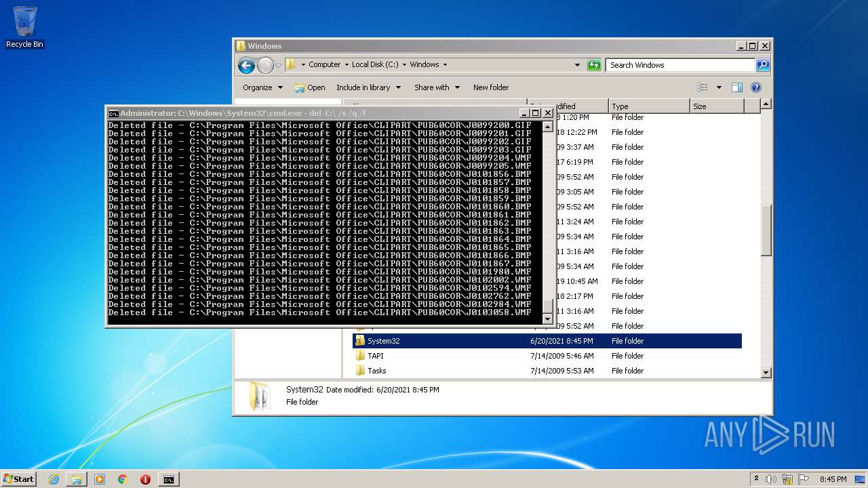Image resolution: width=868 pixels, height=488 pixels.
Task: Click the folder icon in the address bar
Action: coord(291,64)
